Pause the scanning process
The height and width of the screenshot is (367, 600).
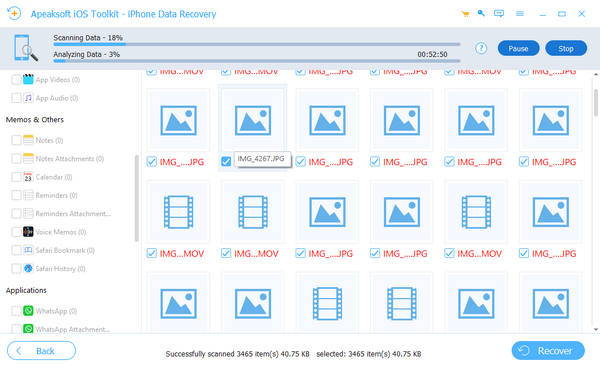[x=518, y=49]
